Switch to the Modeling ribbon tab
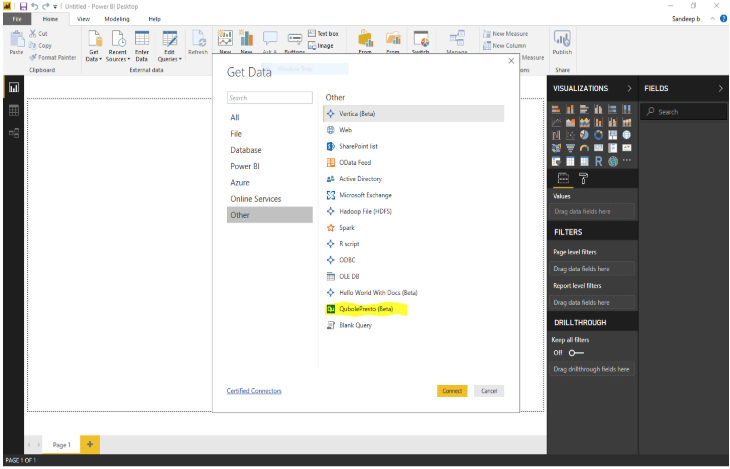This screenshot has width=730, height=469. (117, 19)
